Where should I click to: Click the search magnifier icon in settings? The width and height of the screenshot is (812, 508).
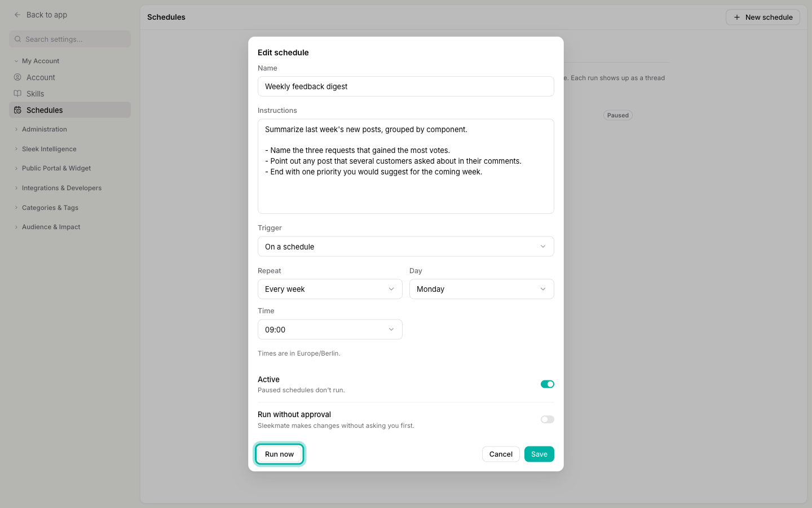[18, 39]
